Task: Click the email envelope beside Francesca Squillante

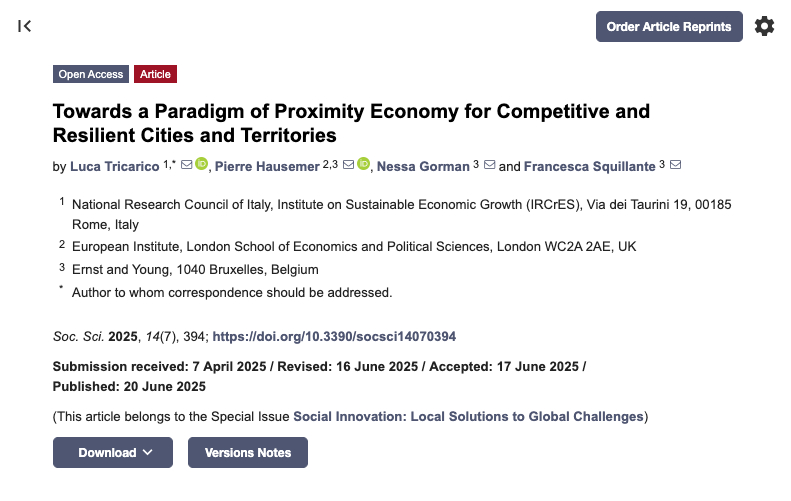Action: (x=675, y=165)
